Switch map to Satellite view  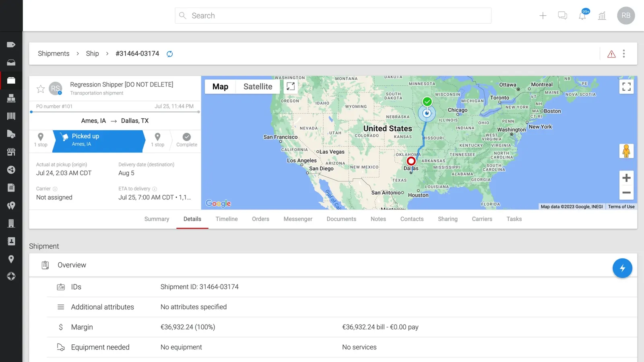[x=258, y=86]
